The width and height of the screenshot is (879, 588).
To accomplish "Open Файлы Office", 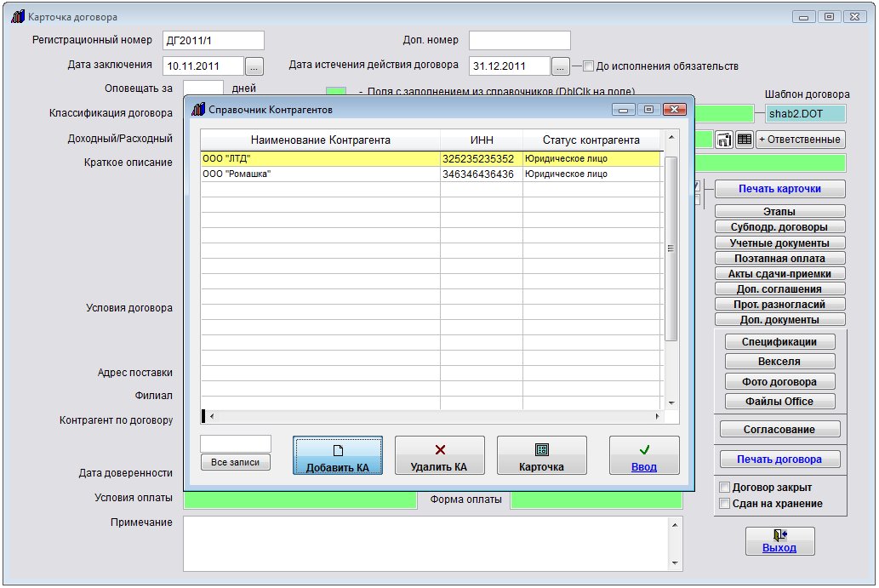I will tap(779, 402).
